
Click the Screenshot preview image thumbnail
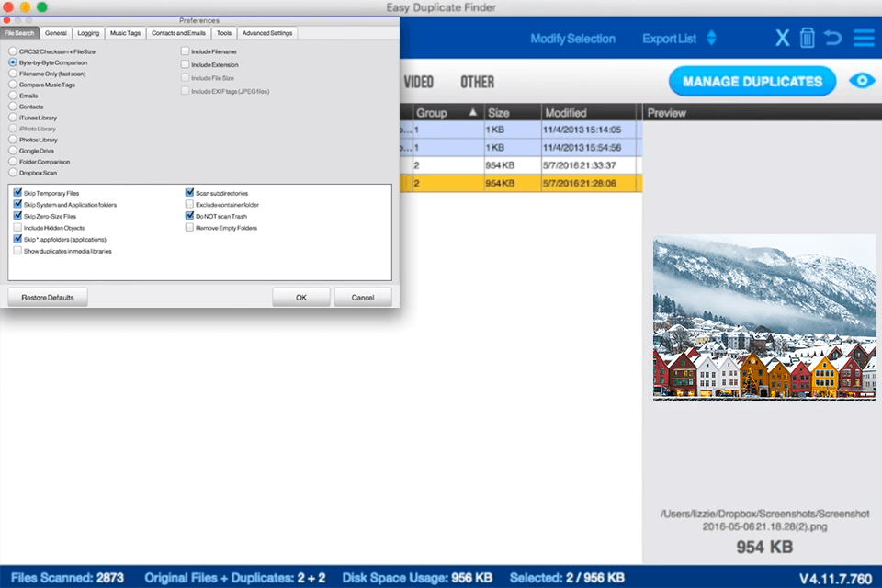click(x=764, y=317)
